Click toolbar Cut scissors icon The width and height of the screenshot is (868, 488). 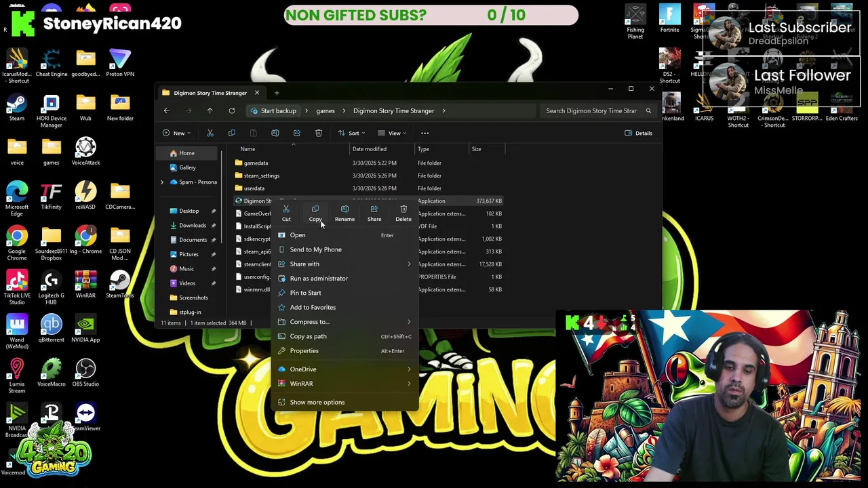[210, 133]
